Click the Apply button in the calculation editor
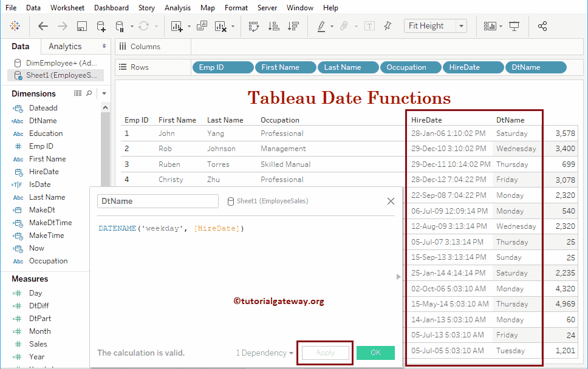 [x=324, y=353]
